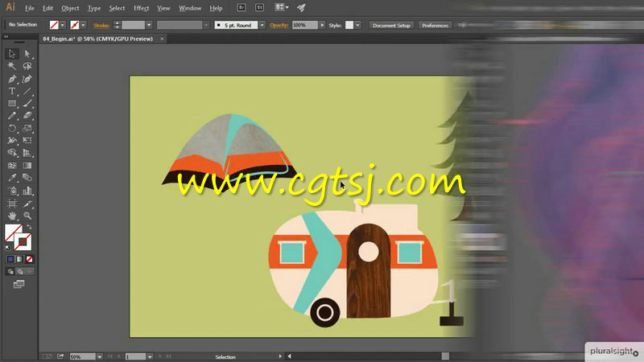The width and height of the screenshot is (644, 362).
Task: Pick the Pen tool
Action: click(x=12, y=79)
